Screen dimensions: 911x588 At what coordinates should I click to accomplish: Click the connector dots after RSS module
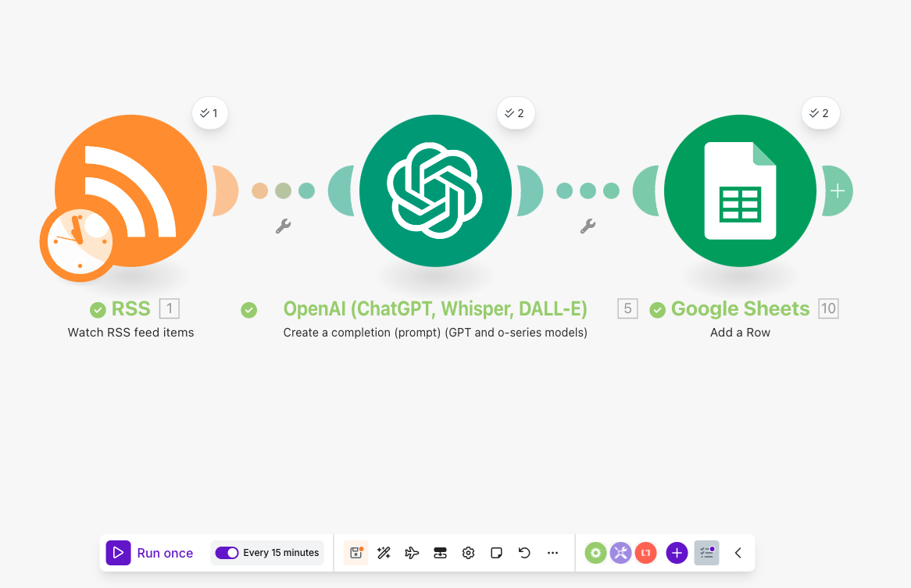point(283,191)
